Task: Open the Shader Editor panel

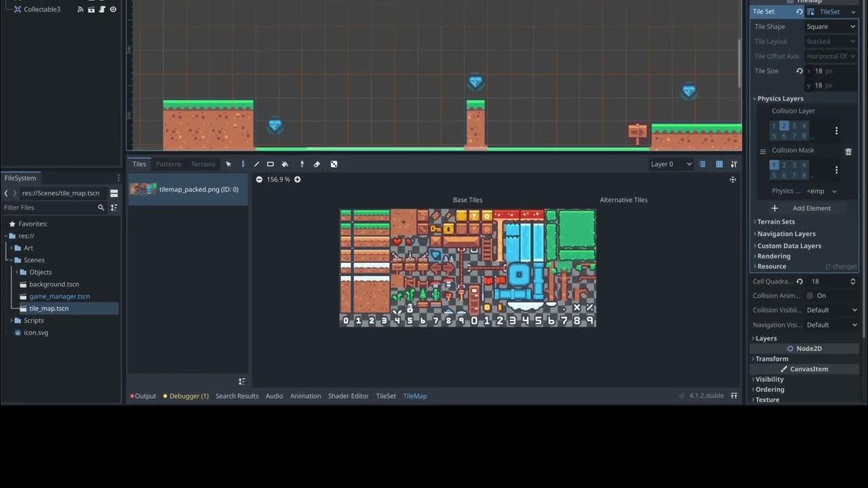Action: tap(349, 396)
